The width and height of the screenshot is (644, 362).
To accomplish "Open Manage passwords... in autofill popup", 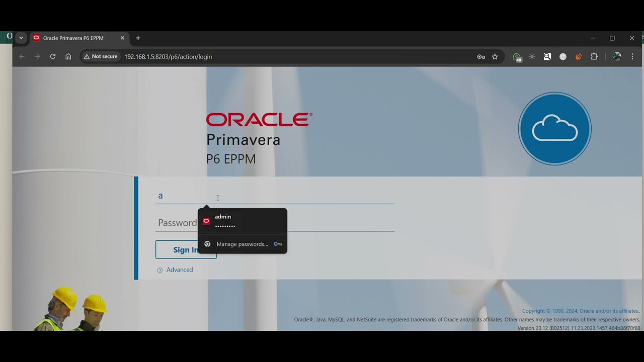I will click(x=243, y=244).
